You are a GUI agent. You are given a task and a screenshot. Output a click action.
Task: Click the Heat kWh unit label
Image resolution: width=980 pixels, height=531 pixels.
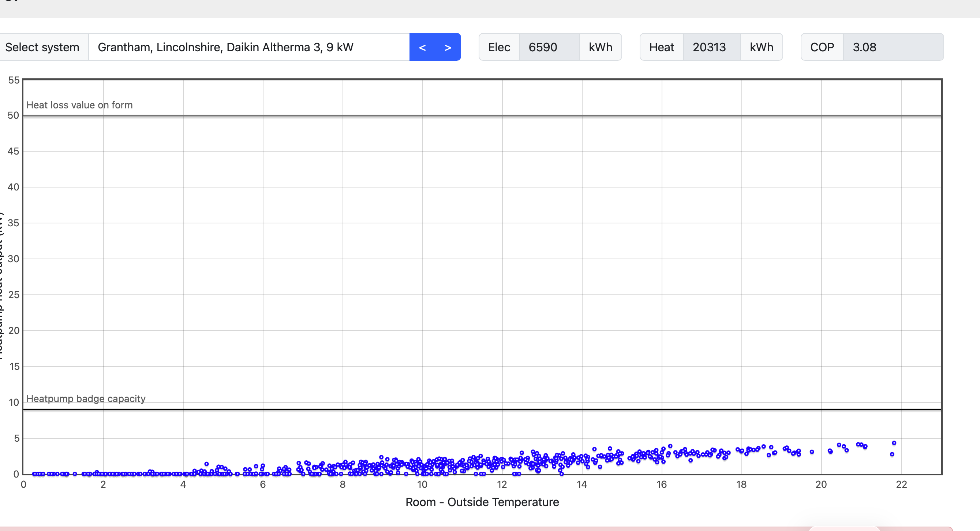point(761,47)
